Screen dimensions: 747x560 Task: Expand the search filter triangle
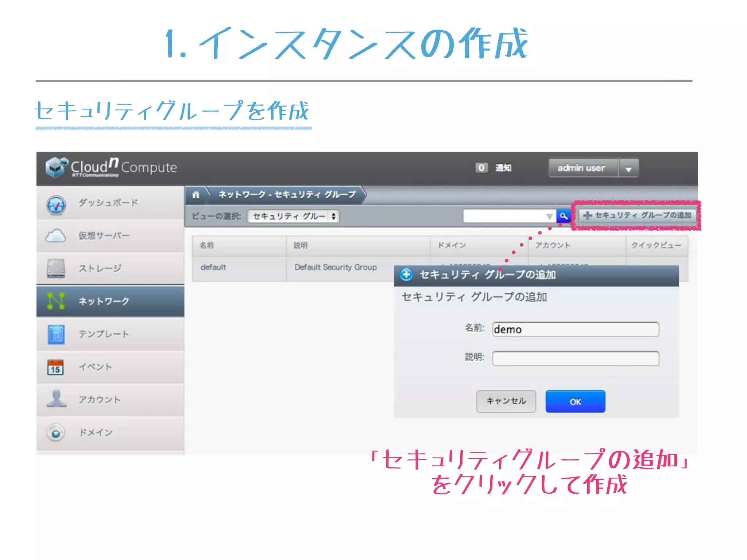[549, 216]
